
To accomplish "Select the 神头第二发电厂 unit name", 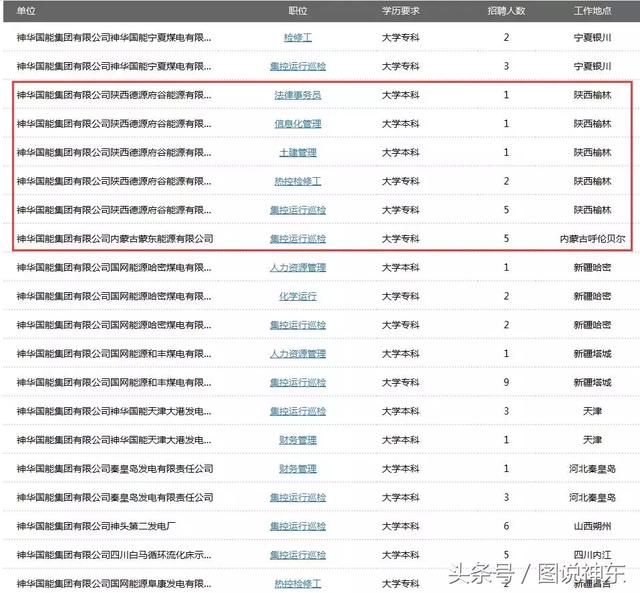I will click(x=96, y=526).
